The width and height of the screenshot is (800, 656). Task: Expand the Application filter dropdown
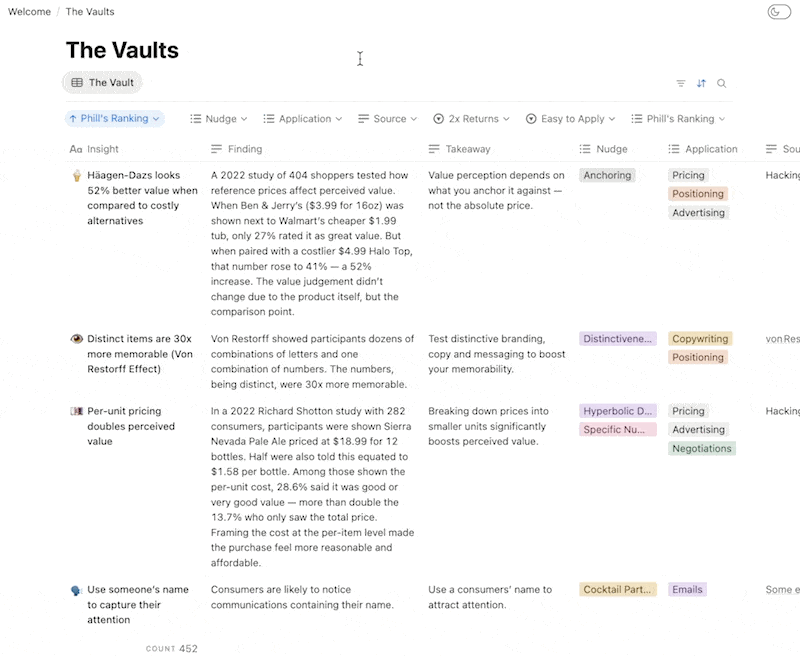[303, 119]
